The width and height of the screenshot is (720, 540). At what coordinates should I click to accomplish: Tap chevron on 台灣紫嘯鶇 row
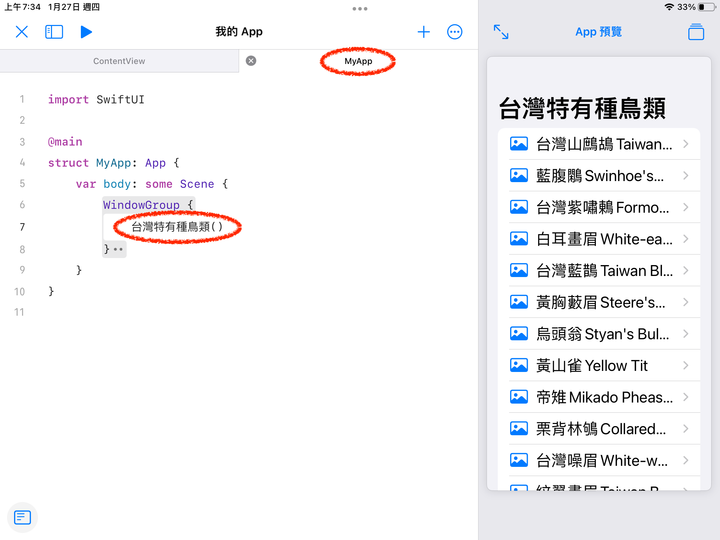tap(686, 208)
